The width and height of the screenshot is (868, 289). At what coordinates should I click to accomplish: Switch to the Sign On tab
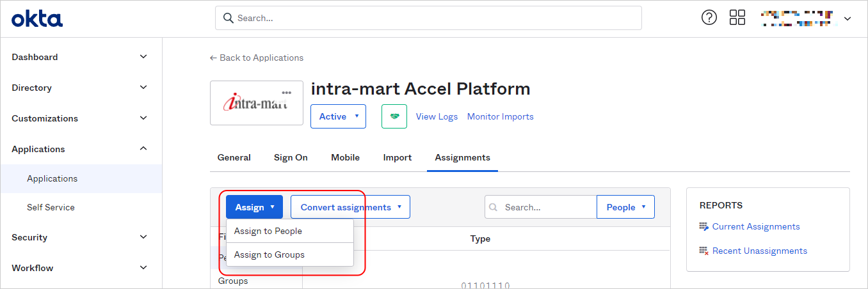click(291, 157)
